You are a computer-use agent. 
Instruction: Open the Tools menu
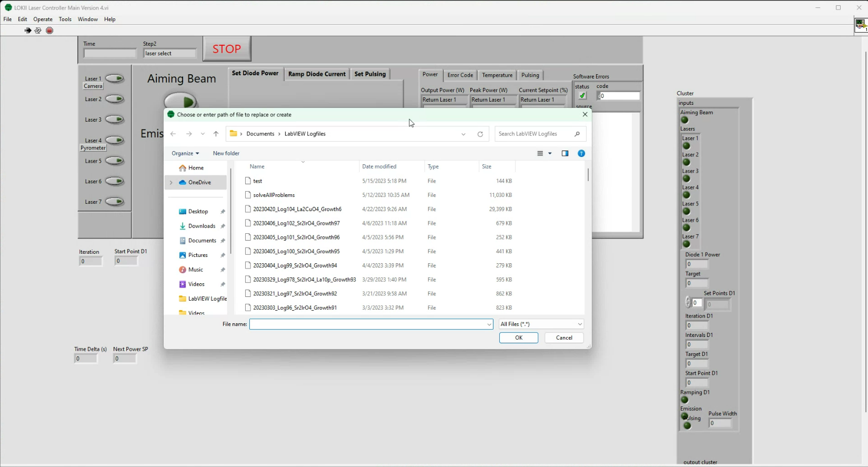(65, 19)
